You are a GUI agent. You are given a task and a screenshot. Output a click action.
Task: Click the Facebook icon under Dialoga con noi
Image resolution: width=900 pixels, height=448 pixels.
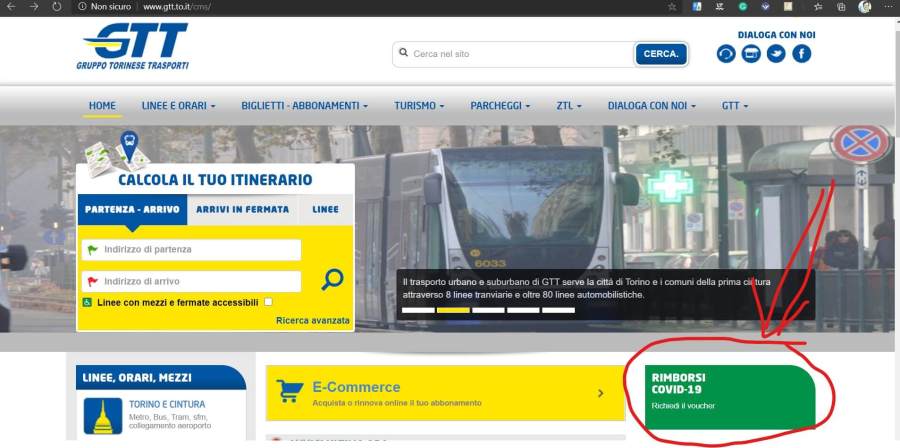(801, 54)
